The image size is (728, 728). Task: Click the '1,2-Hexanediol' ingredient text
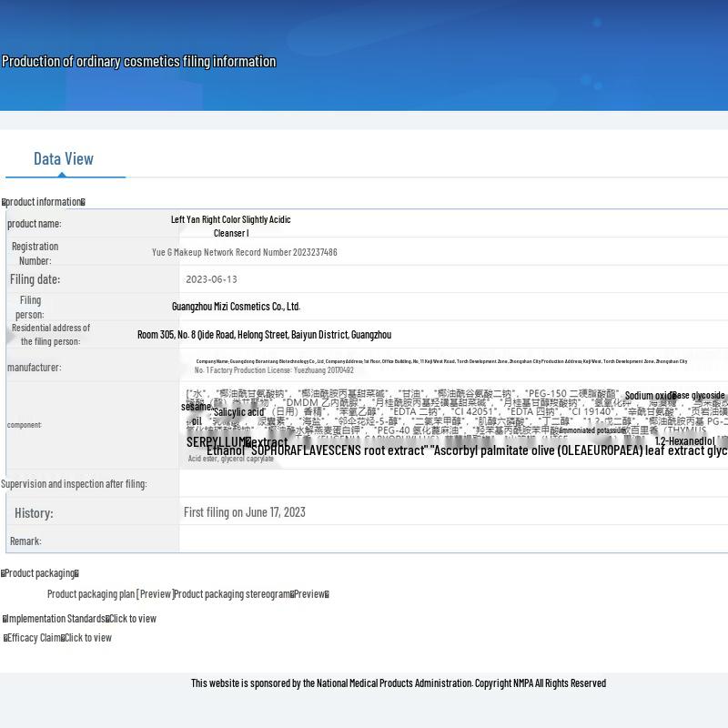click(684, 441)
